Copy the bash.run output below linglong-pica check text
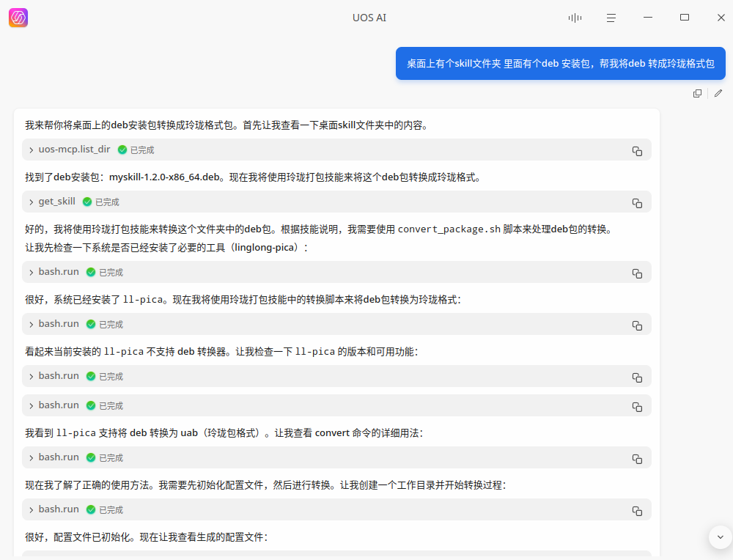 637,273
